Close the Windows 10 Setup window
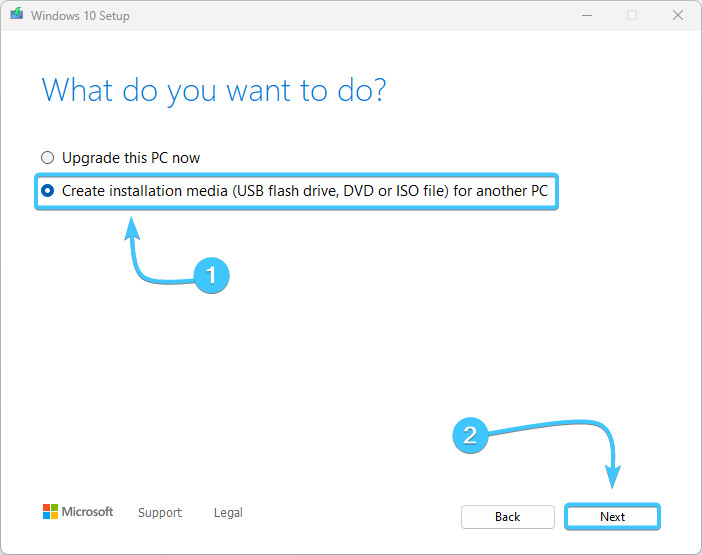 point(677,16)
